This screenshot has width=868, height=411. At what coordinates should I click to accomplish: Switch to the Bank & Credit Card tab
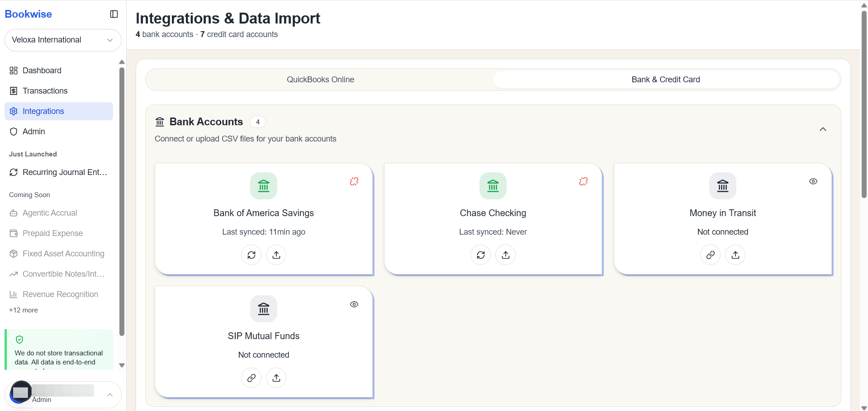[x=666, y=80]
